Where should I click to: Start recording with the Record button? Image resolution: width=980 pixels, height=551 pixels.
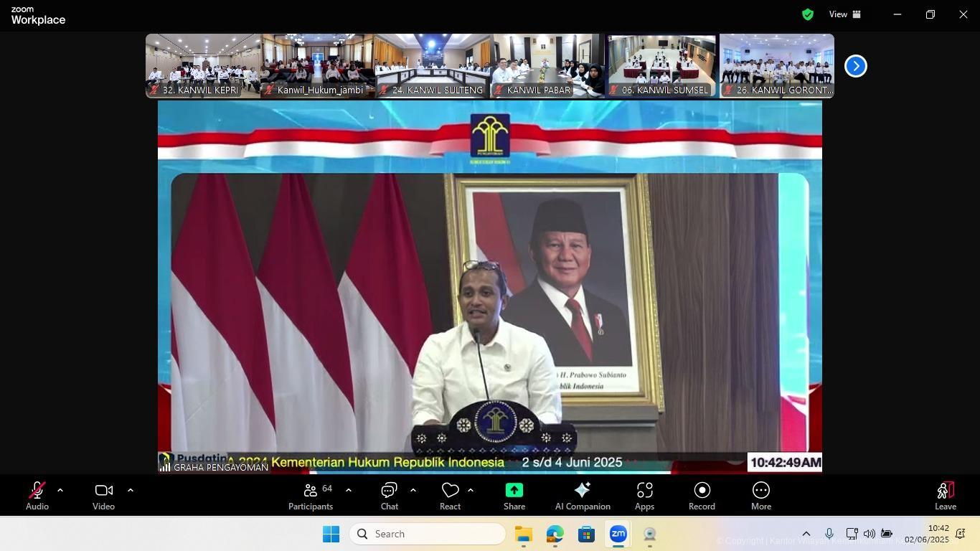coord(702,495)
